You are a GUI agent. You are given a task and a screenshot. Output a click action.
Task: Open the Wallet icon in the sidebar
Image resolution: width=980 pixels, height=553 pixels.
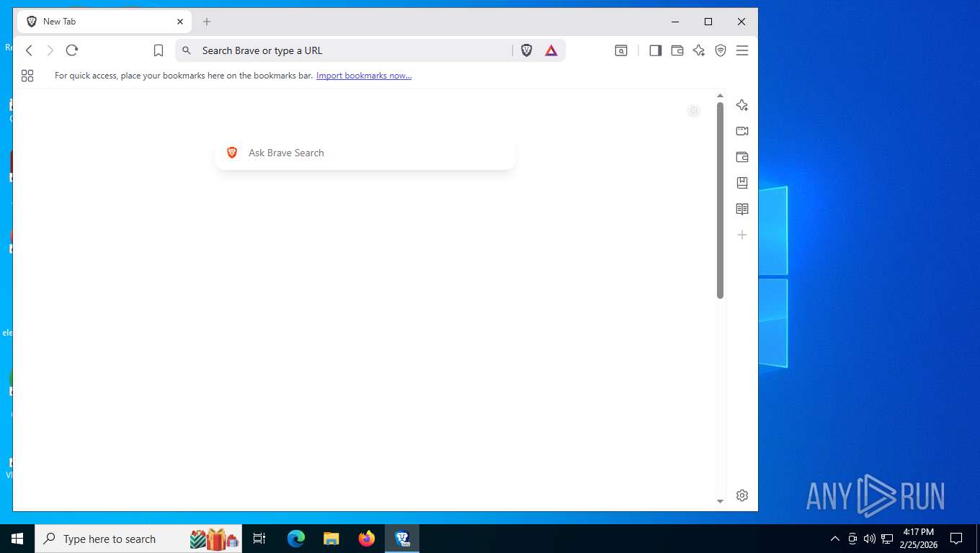[x=742, y=157]
